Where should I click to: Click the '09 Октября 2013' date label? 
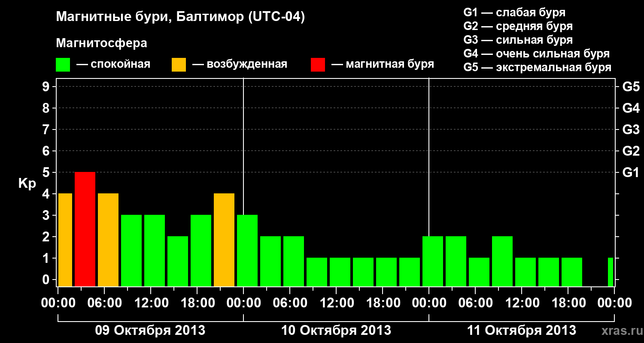click(x=150, y=330)
